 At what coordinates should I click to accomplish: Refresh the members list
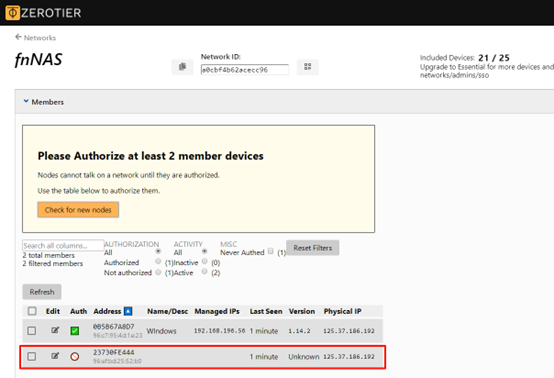click(42, 292)
